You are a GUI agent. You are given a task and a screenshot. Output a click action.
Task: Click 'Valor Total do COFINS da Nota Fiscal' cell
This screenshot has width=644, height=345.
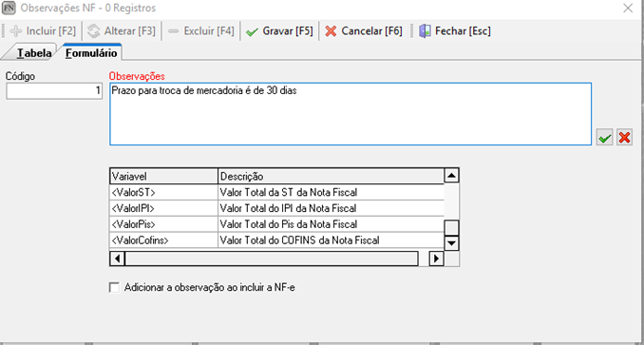click(x=331, y=240)
